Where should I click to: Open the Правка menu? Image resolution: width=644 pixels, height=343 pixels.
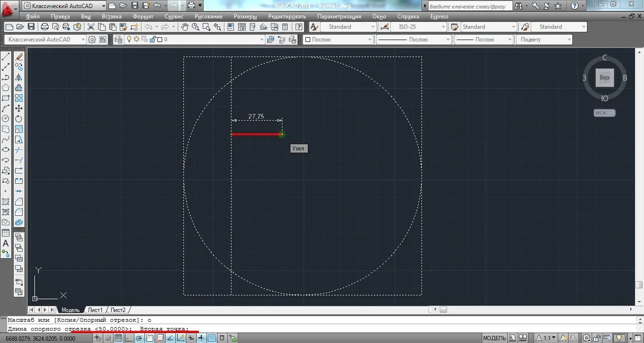pyautogui.click(x=60, y=16)
